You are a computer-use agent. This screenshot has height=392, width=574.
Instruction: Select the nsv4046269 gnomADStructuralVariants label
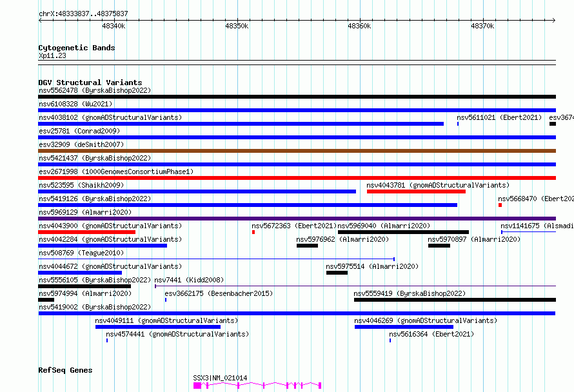point(426,320)
